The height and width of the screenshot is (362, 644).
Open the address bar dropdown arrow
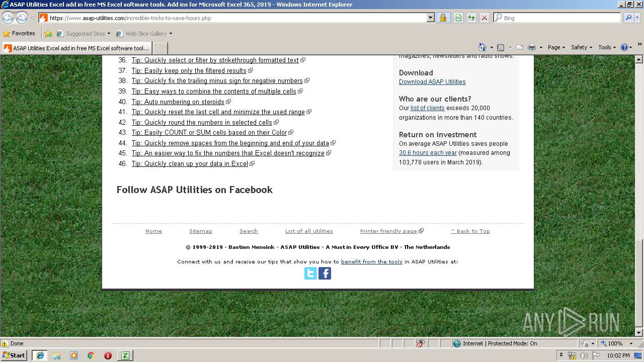(x=430, y=18)
